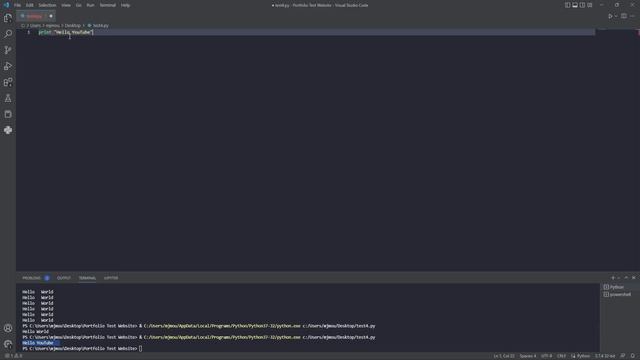Switch to the Output panel tab
The height and width of the screenshot is (360, 640).
[x=64, y=278]
